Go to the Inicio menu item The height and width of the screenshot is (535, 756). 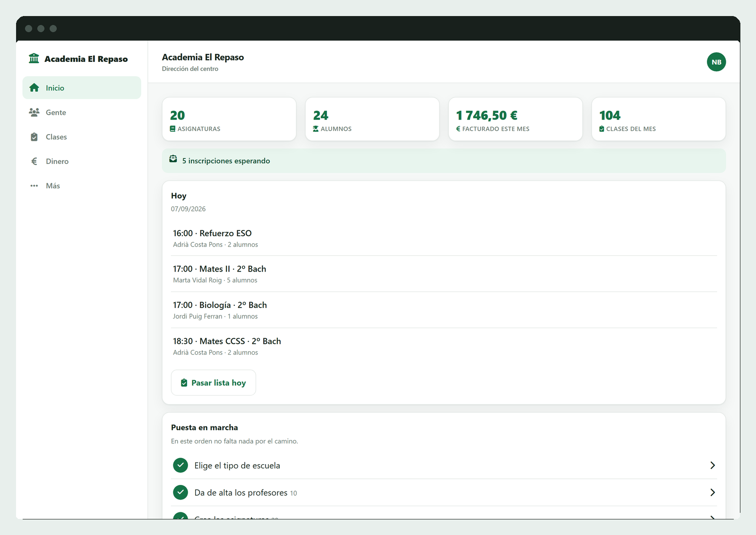pos(82,88)
